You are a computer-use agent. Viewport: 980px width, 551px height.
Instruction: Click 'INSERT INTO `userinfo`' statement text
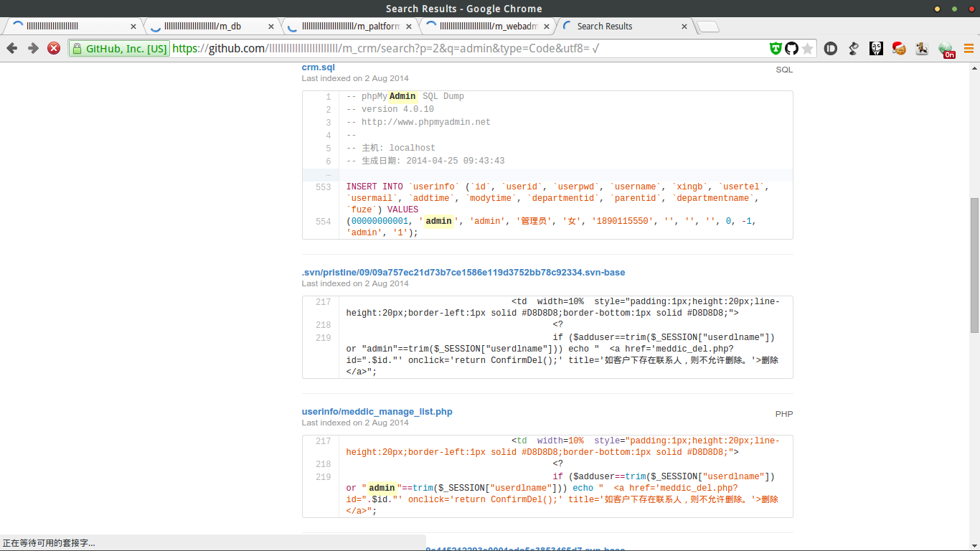[x=405, y=187]
